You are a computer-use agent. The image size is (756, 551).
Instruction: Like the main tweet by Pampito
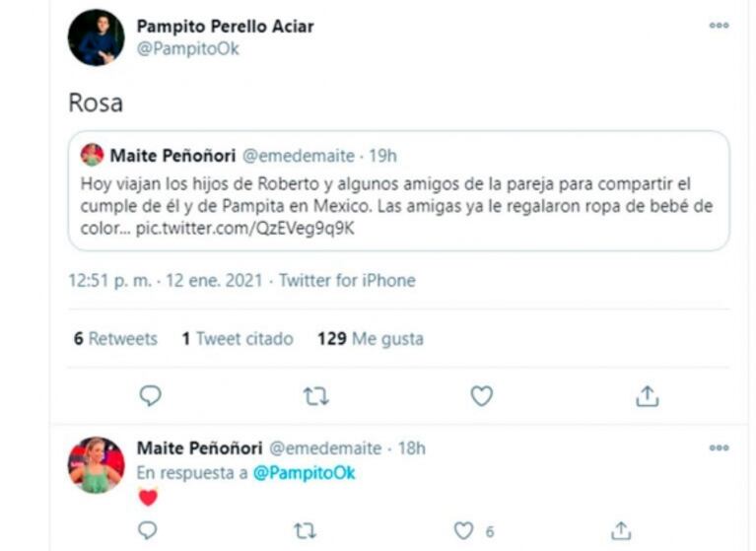pos(481,395)
